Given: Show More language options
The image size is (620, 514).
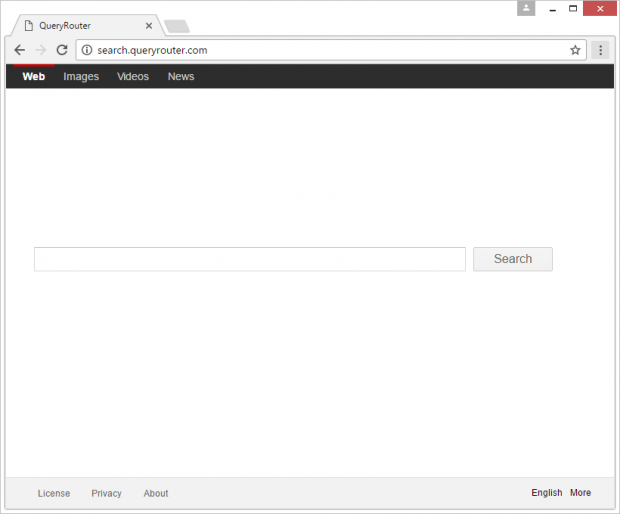Looking at the screenshot, I should pyautogui.click(x=580, y=493).
